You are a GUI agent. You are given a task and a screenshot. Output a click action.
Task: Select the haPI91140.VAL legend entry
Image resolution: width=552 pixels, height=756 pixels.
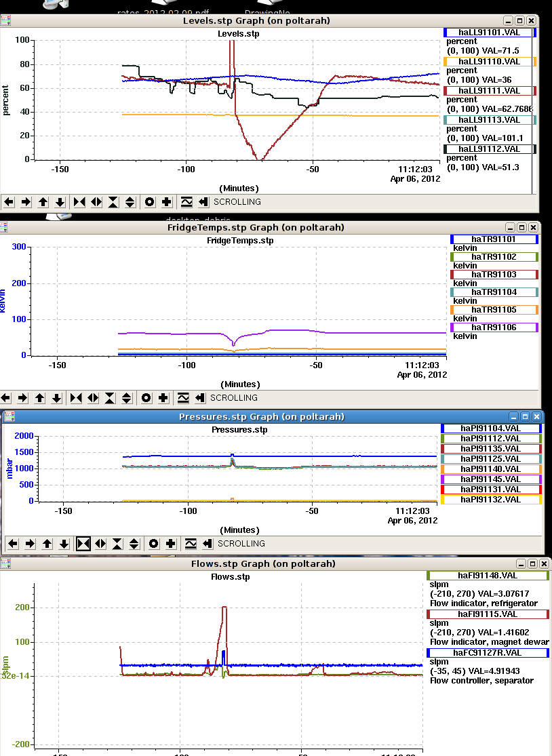[491, 469]
